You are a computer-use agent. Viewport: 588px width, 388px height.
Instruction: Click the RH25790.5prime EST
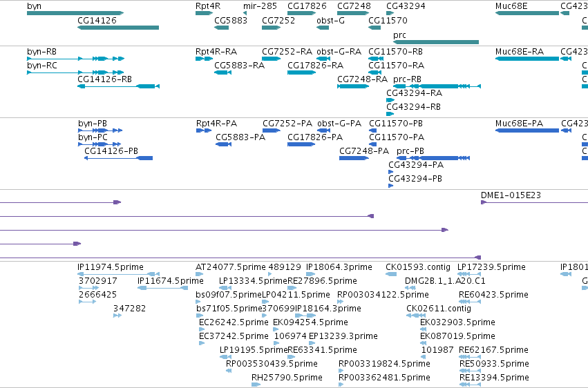point(256,385)
